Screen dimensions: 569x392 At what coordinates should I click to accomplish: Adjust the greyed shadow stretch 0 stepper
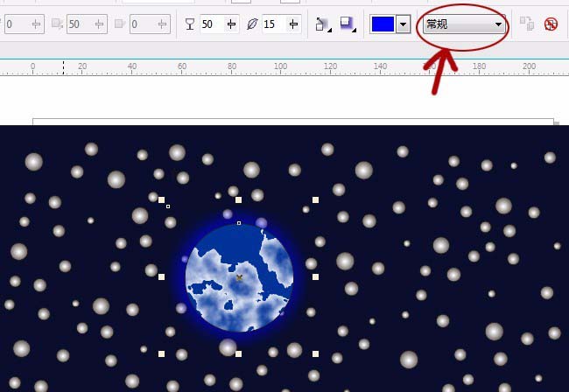click(x=162, y=24)
